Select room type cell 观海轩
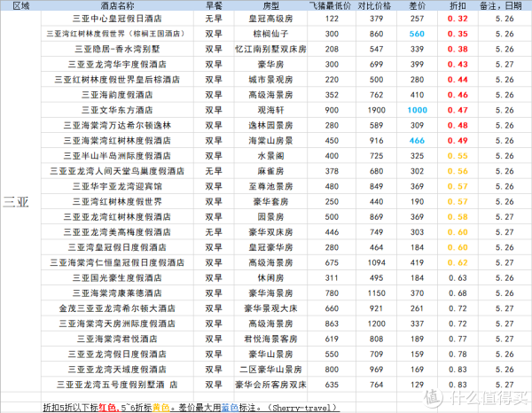 click(270, 110)
